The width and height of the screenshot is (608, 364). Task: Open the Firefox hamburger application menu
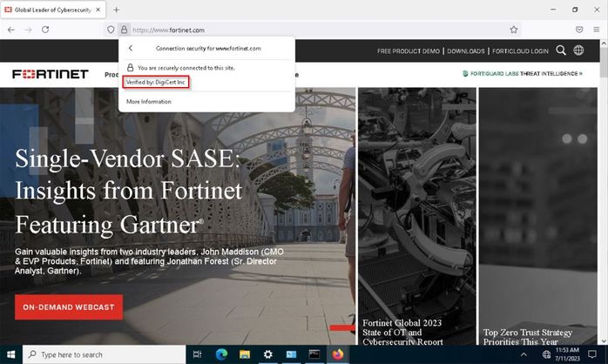click(x=598, y=29)
